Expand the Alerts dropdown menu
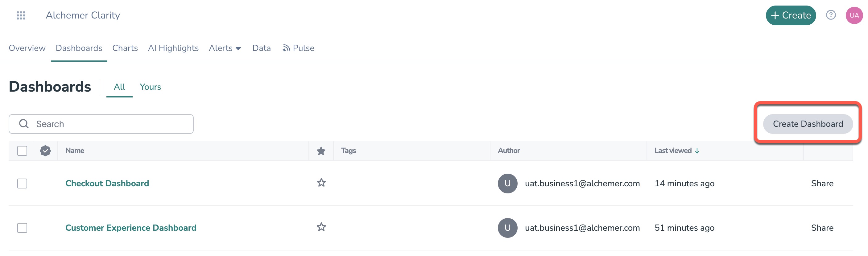The image size is (868, 256). point(225,48)
